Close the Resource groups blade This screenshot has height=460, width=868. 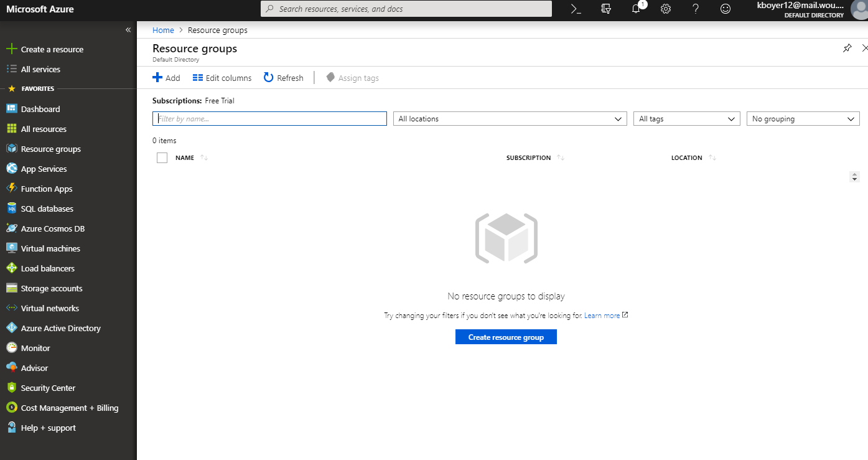(864, 48)
